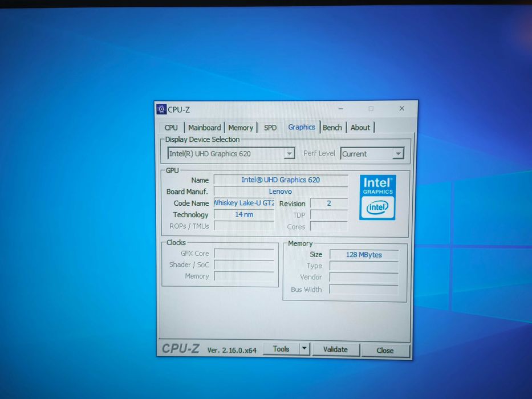Click the empty Bus Width field

[x=364, y=290]
